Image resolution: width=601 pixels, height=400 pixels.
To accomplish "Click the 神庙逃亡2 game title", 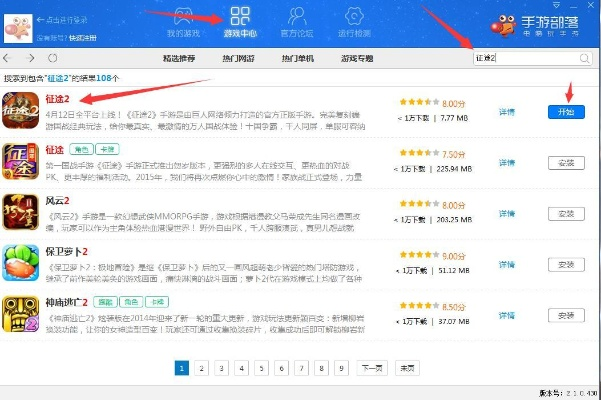I will coord(67,302).
